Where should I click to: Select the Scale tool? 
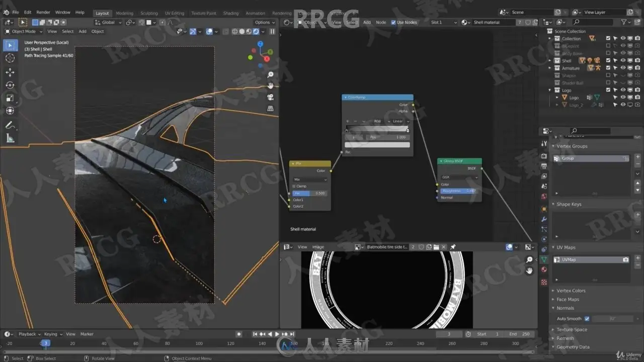pos(10,98)
